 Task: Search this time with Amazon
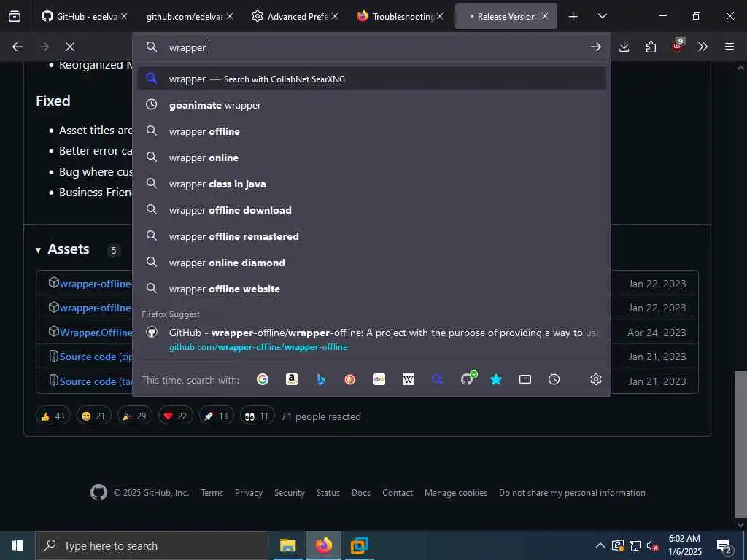pos(292,379)
